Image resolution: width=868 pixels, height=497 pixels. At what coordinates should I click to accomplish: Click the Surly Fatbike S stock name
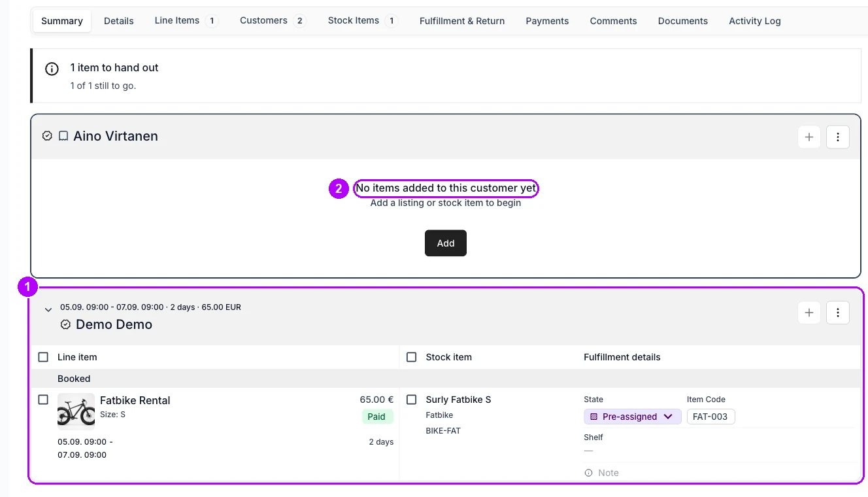(458, 400)
